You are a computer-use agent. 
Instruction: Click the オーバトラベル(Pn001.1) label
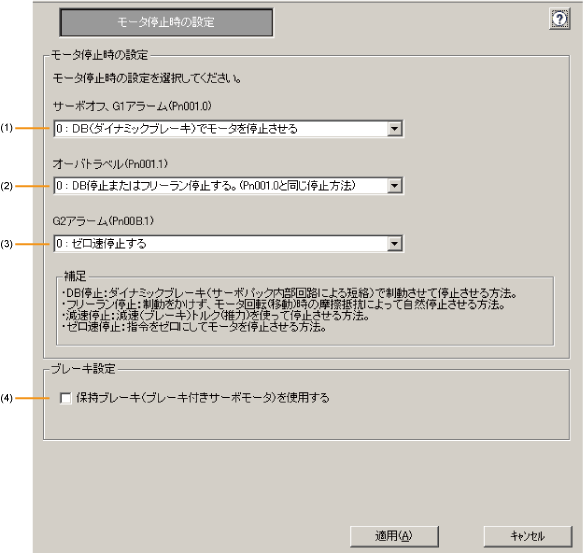tap(110, 164)
